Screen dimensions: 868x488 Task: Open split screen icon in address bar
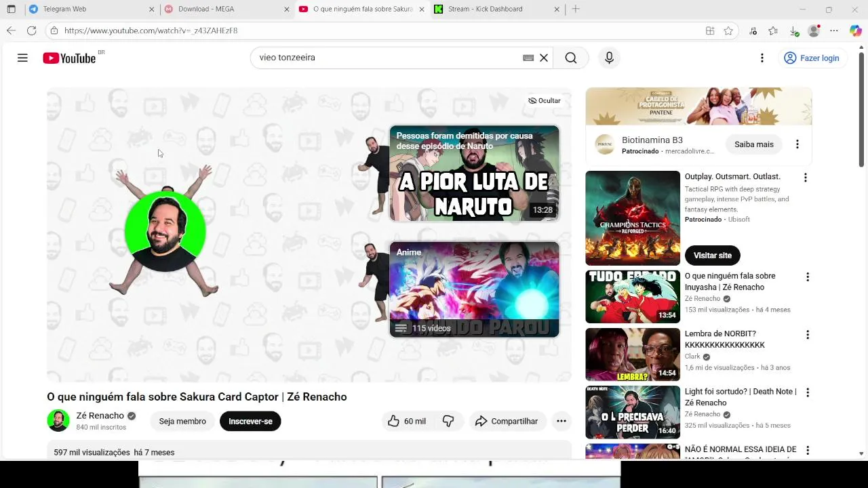(x=710, y=30)
